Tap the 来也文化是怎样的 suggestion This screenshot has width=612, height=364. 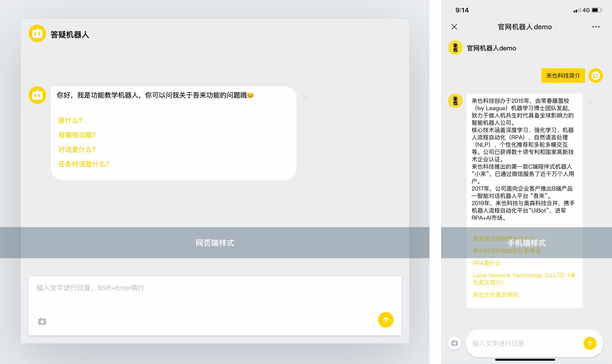(496, 295)
